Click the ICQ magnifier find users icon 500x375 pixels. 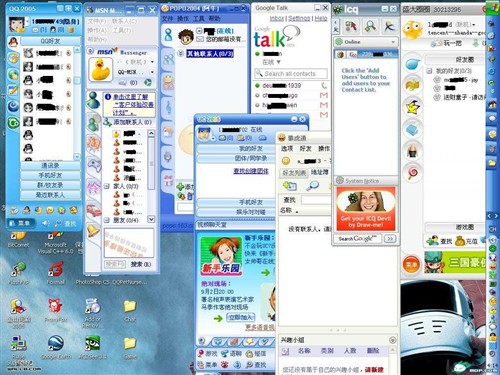(370, 26)
